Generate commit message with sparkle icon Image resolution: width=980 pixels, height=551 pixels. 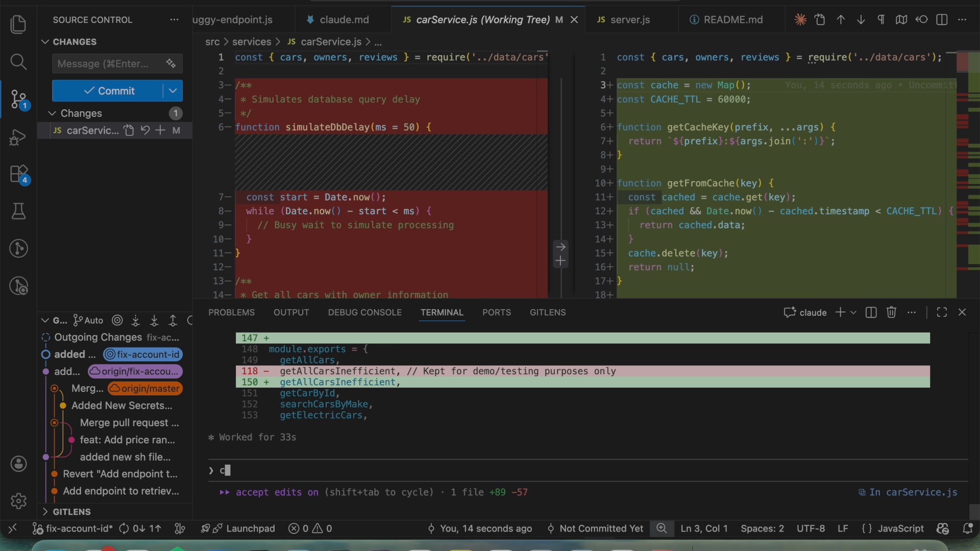171,64
